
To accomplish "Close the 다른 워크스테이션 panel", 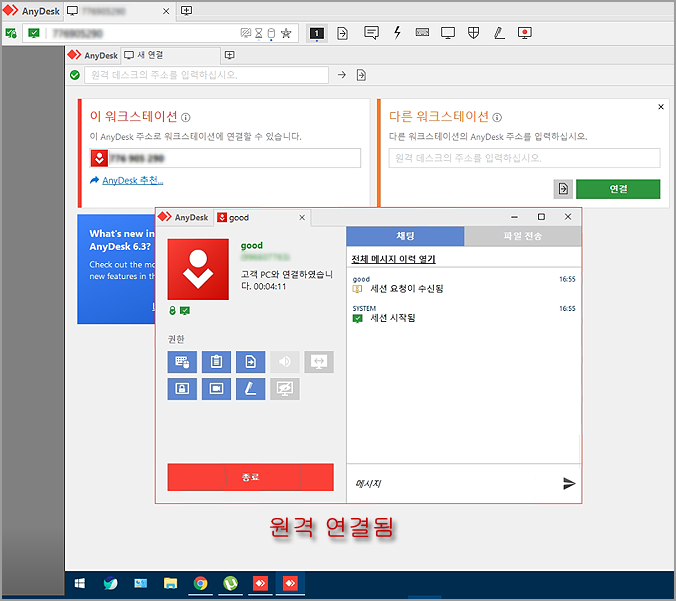I will [660, 107].
